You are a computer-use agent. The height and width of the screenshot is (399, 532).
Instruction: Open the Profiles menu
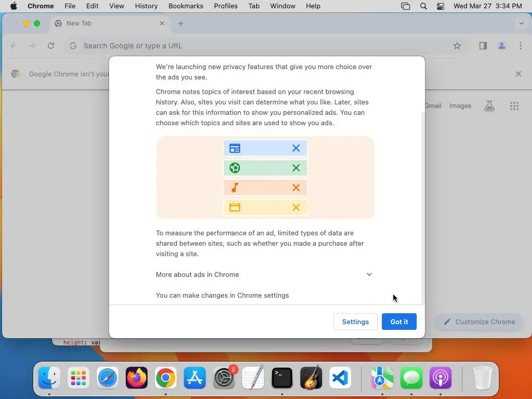225,6
